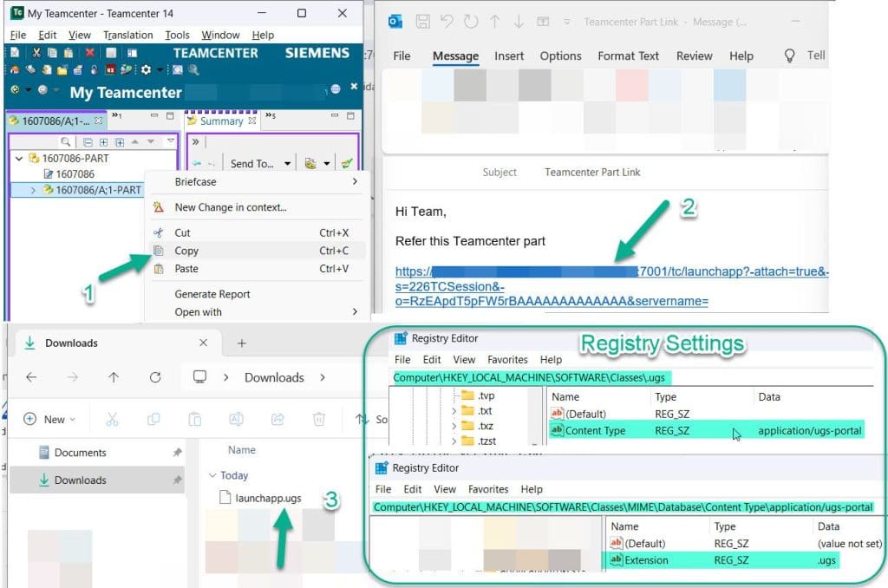Open dropdown arrow beside Teamcenter gear icon
Image resolution: width=888 pixels, height=588 pixels.
160,70
